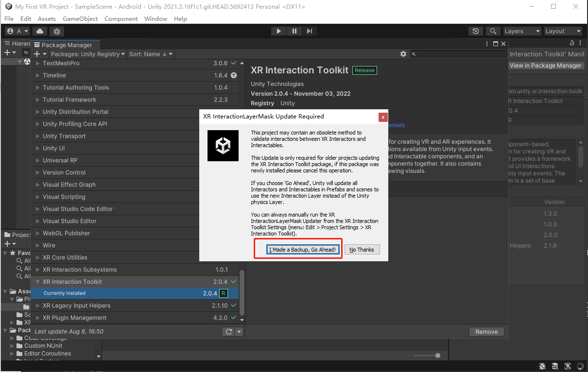Click the No Thanks button
The image size is (588, 372).
point(362,250)
